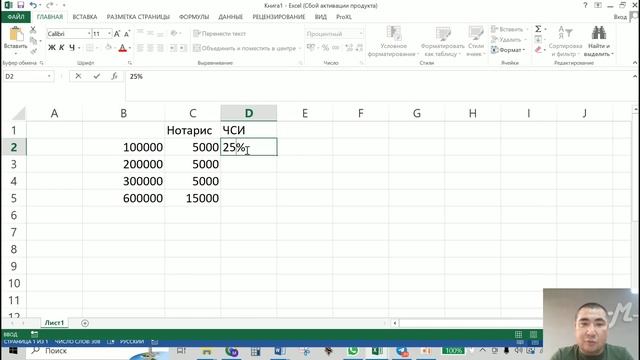
Task: Switch to the ВИД tab
Action: [x=321, y=17]
